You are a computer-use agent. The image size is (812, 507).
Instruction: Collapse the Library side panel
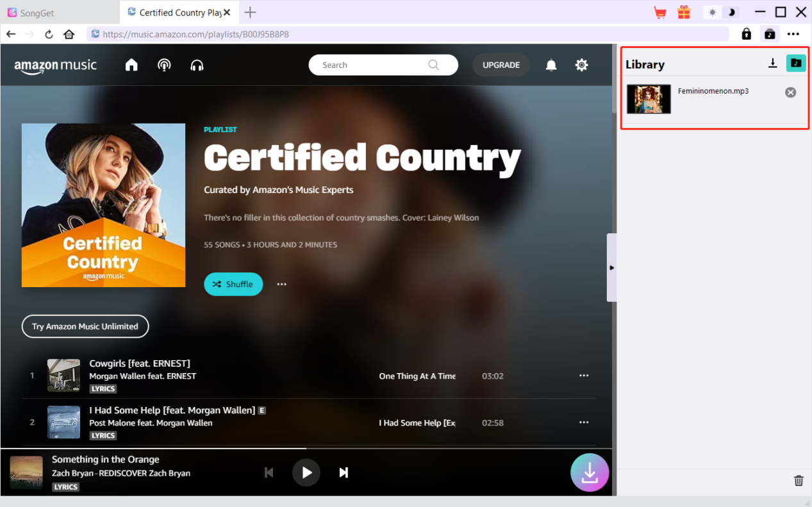(611, 267)
